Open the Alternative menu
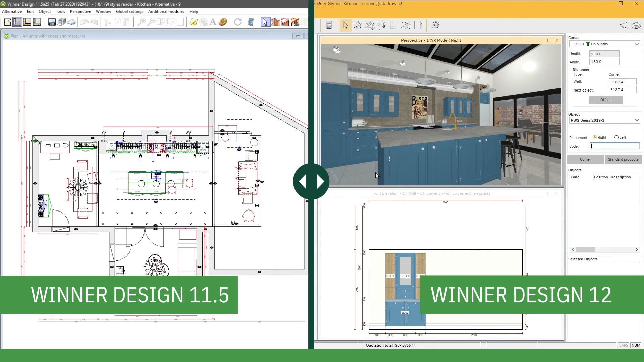The image size is (644, 362). [x=12, y=11]
